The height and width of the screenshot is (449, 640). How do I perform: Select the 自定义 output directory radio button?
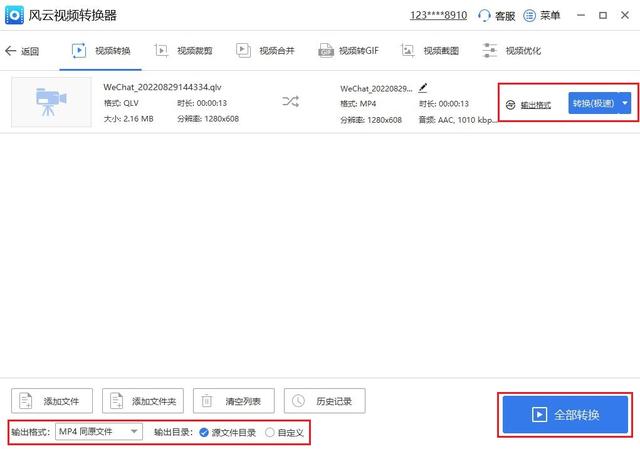[x=269, y=432]
